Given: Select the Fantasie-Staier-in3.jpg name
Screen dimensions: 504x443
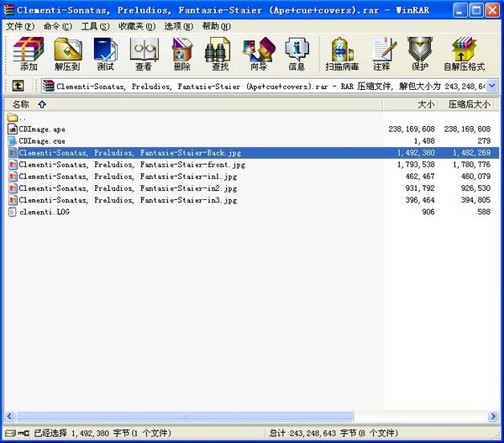Looking at the screenshot, I should [x=128, y=200].
